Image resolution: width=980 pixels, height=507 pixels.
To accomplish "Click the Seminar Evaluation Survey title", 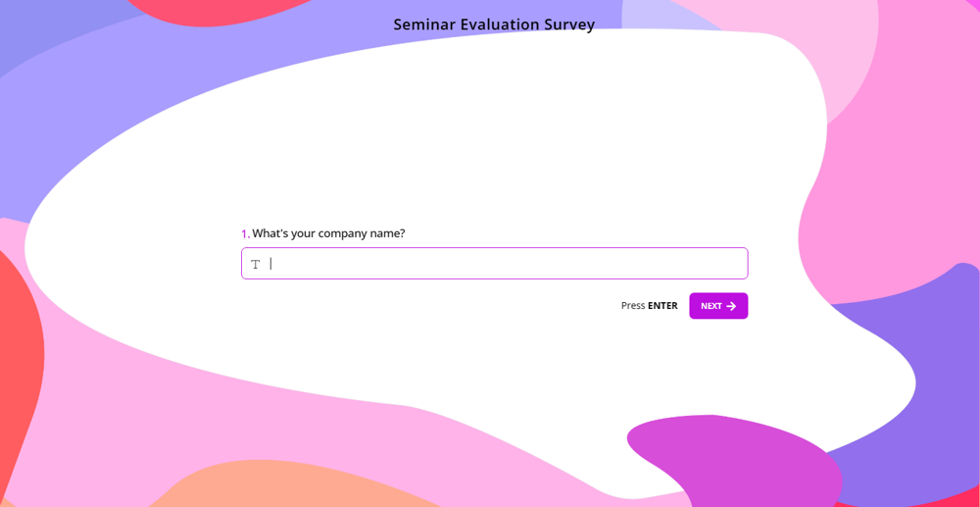I will click(494, 25).
